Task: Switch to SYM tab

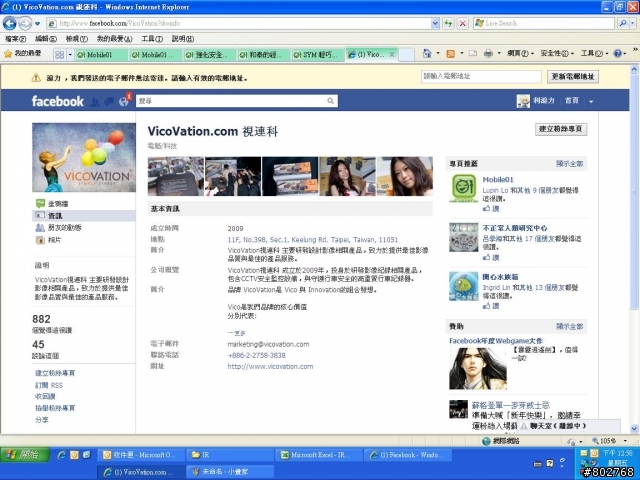Action: click(x=318, y=54)
